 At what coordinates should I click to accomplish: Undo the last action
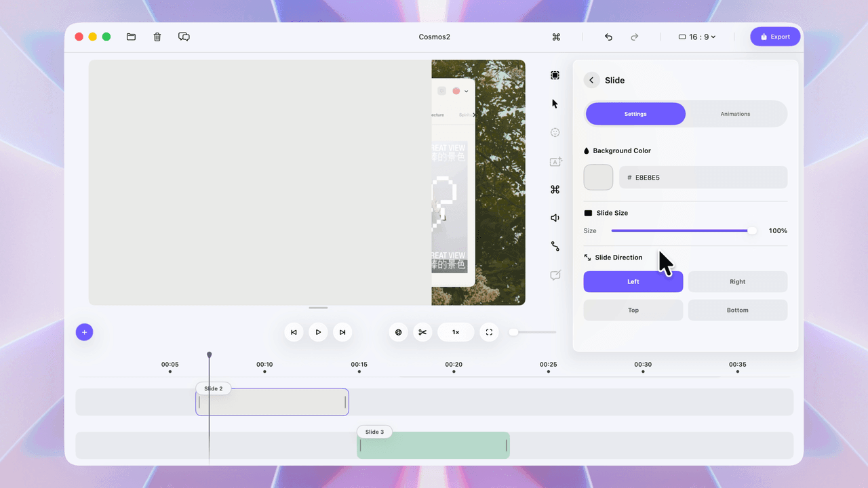pyautogui.click(x=608, y=37)
